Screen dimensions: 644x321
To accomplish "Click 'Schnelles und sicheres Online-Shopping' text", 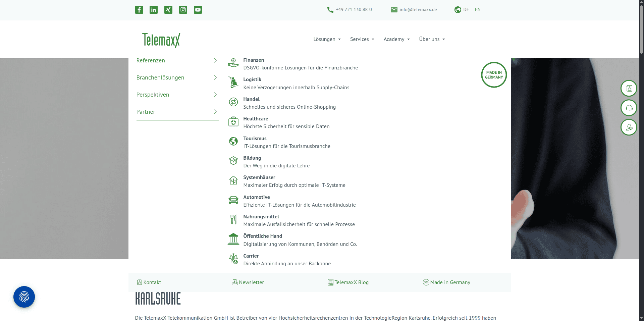I will 289,107.
